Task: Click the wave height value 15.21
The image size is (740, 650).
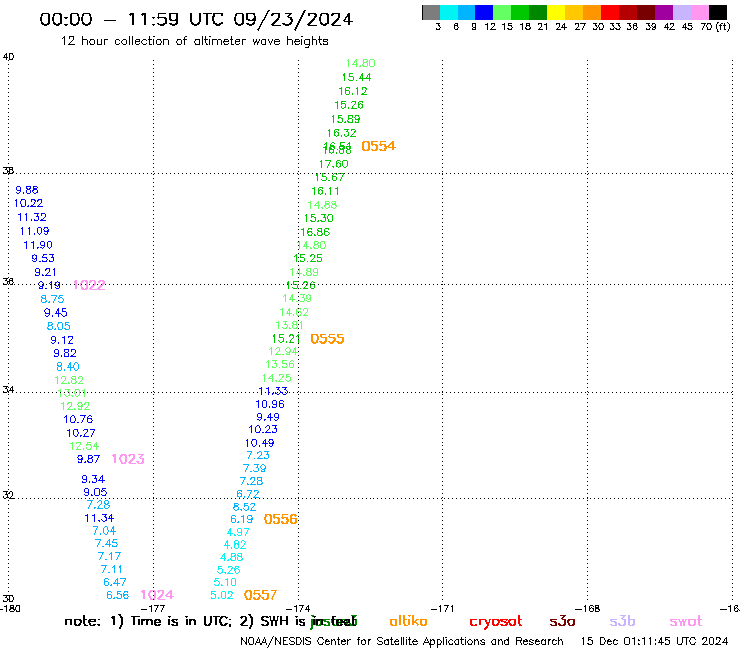Action: point(286,339)
